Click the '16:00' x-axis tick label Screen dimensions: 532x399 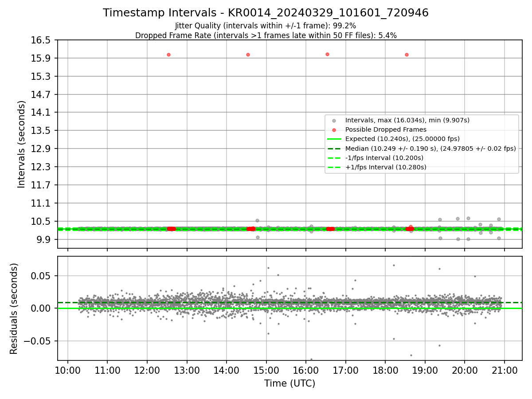306,370
